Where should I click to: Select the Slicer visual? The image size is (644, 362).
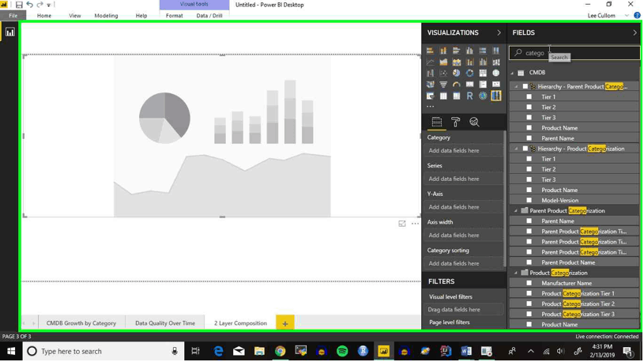pyautogui.click(x=430, y=96)
